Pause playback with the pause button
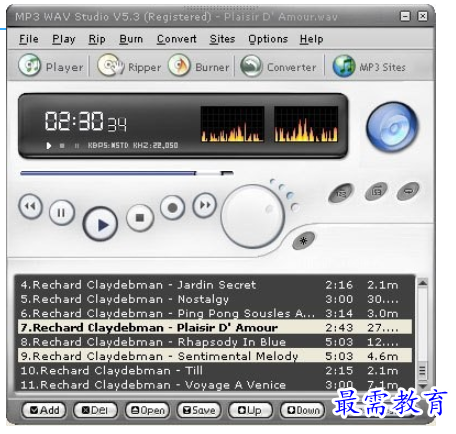This screenshot has width=456, height=434. (x=62, y=213)
